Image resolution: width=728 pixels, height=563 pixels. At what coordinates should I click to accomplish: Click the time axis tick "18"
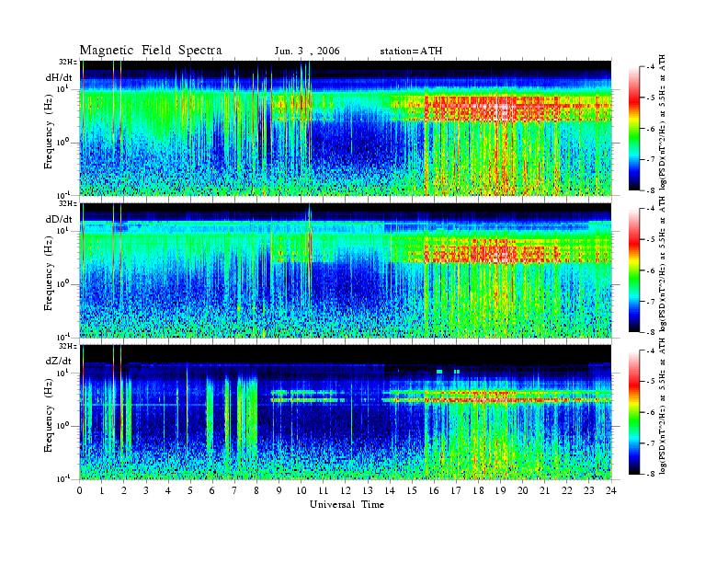coord(478,490)
